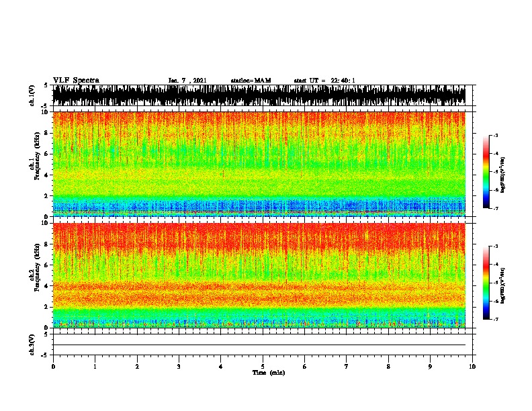Click the '4' minute tick label
Screen dimensions: 532x411
click(x=221, y=367)
